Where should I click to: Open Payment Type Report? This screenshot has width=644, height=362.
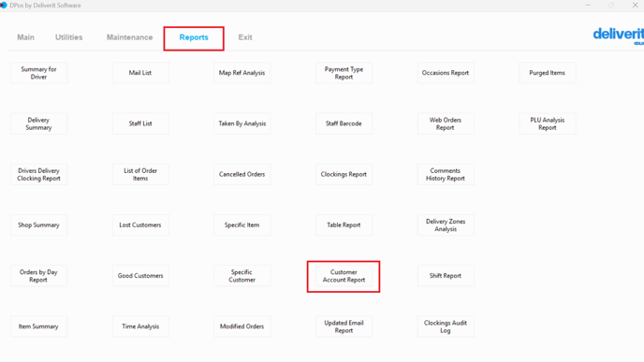click(x=344, y=73)
